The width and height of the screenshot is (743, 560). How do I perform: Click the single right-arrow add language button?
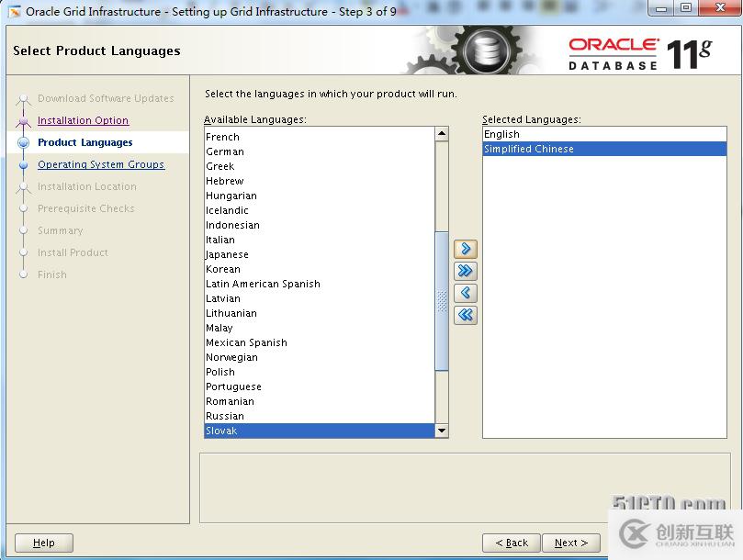(466, 249)
